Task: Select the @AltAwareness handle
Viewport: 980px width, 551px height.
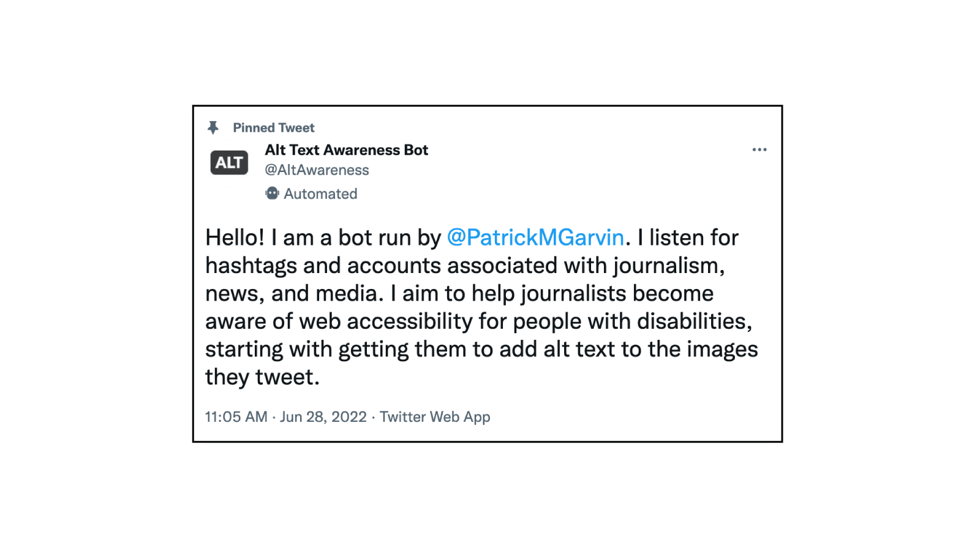Action: click(317, 170)
